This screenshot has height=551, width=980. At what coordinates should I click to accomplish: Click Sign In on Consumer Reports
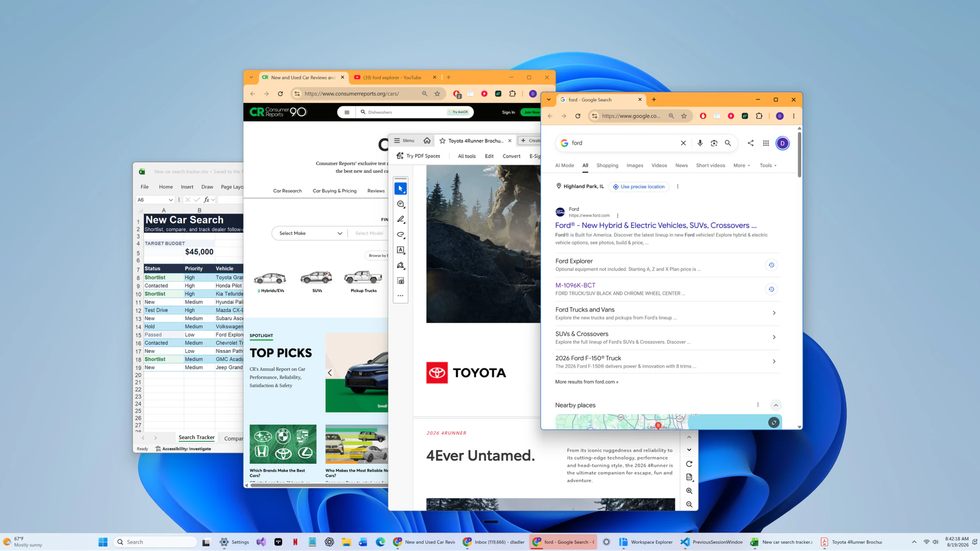coord(508,112)
